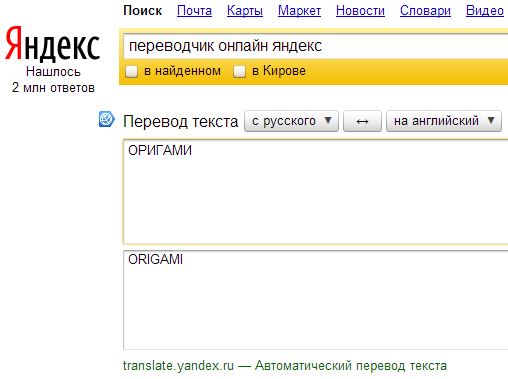Click the translator globe icon
This screenshot has width=508, height=379.
coord(107,119)
